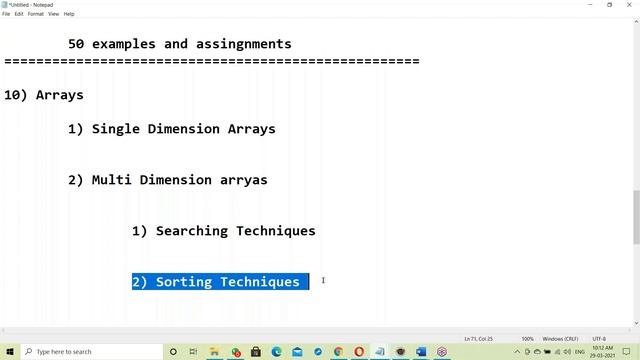The image size is (640, 360).
Task: Launch Opera browser from taskbar
Action: pyautogui.click(x=359, y=351)
